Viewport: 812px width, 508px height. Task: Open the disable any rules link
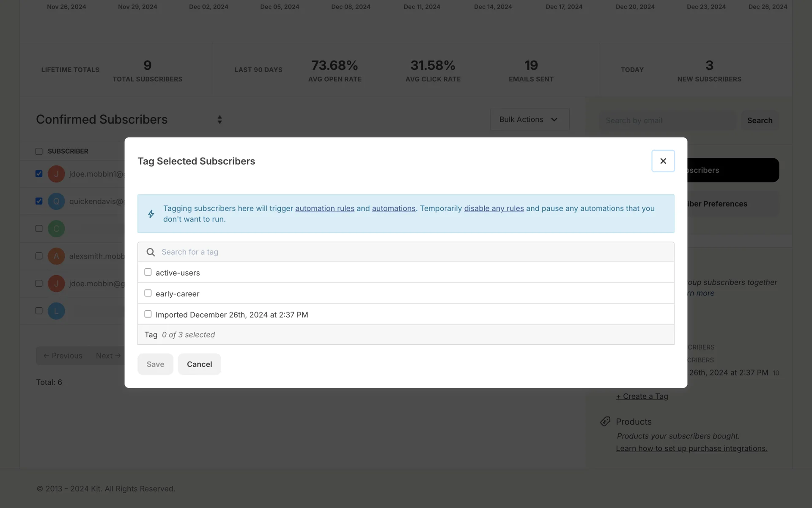(494, 208)
